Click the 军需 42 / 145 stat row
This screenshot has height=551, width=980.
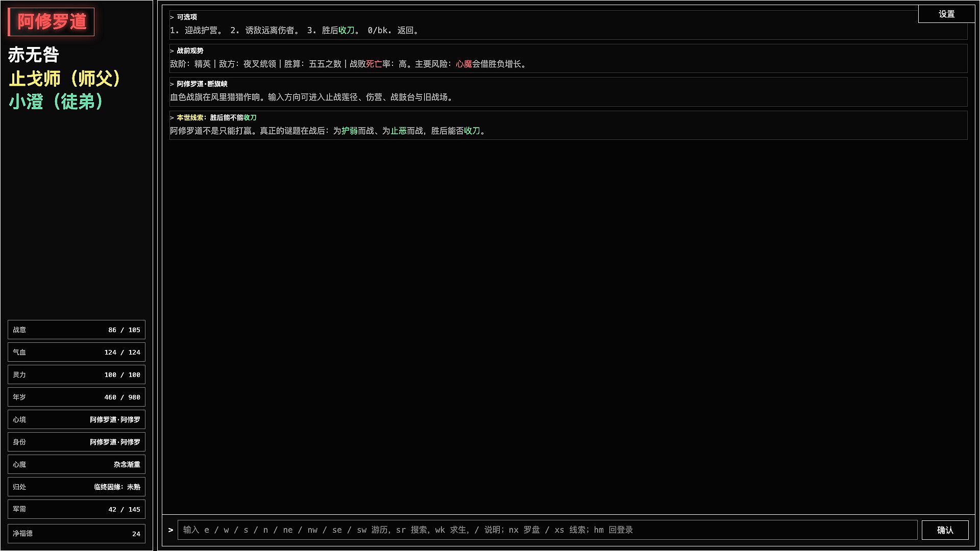coord(77,509)
